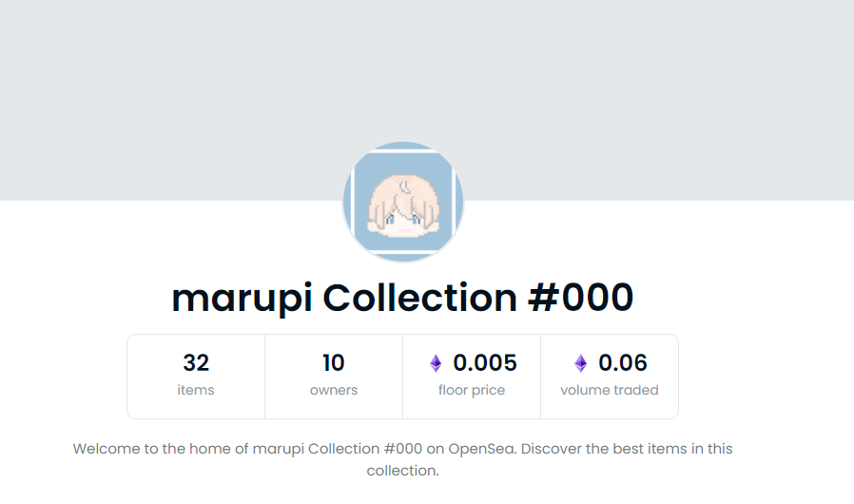Click the 0.005 price value

(485, 363)
